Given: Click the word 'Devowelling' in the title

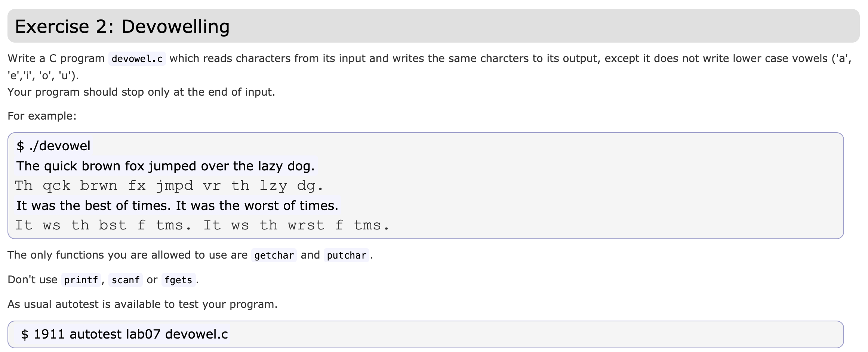Looking at the screenshot, I should tap(175, 26).
